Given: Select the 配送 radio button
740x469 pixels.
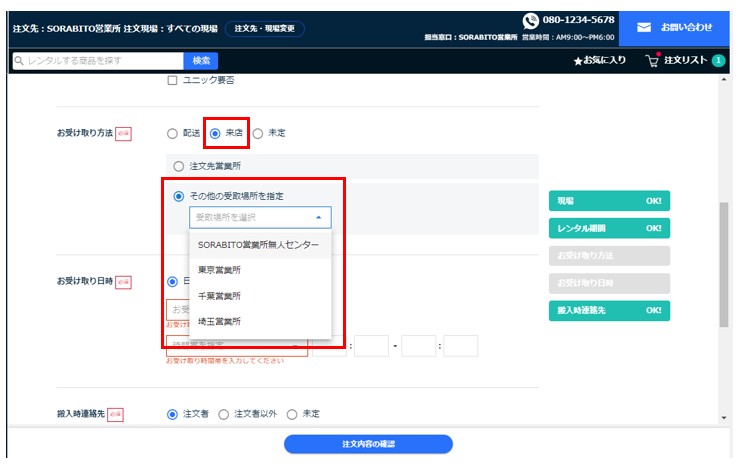Looking at the screenshot, I should click(x=172, y=133).
